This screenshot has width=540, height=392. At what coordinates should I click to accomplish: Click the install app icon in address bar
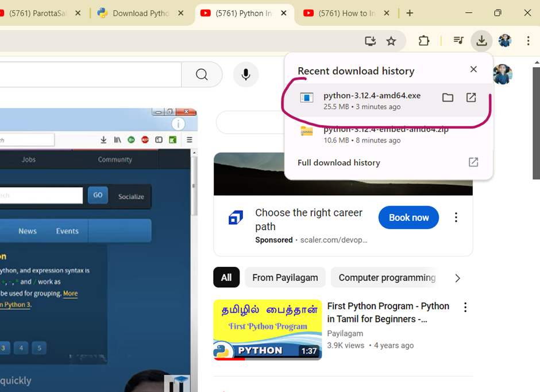[370, 41]
